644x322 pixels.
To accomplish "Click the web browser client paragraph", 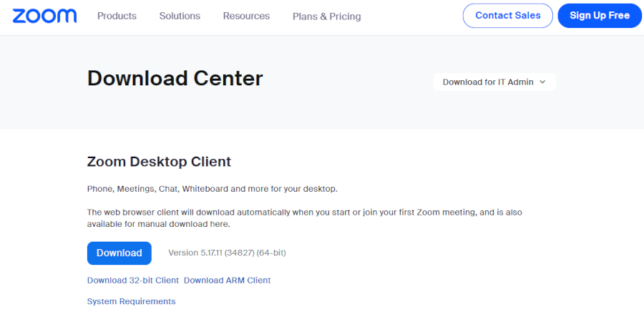I will tap(309, 213).
